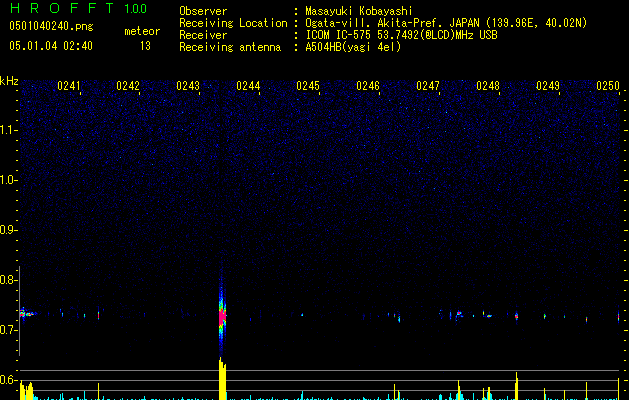Click the Receiving antenna label
Screen dimensions: 629x400
tap(230, 47)
